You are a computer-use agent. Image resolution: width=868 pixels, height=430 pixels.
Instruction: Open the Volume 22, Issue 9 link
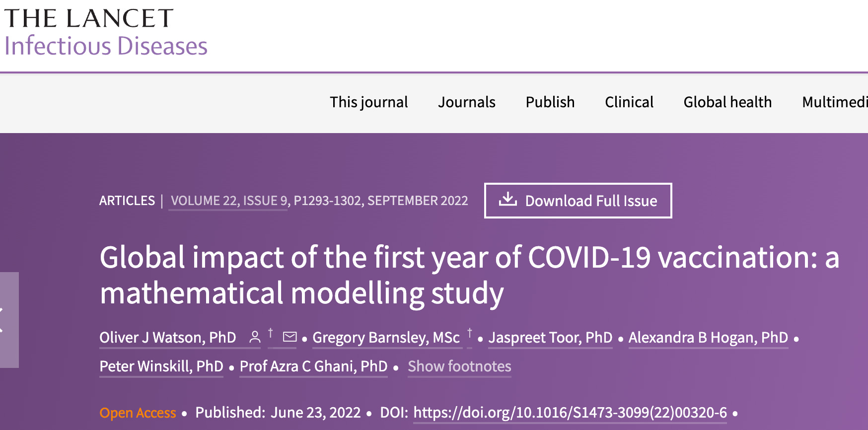tap(229, 201)
